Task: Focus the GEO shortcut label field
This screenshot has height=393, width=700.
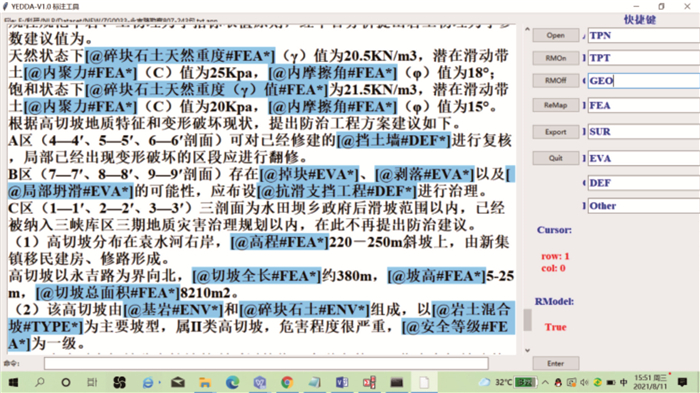Action: (x=643, y=81)
